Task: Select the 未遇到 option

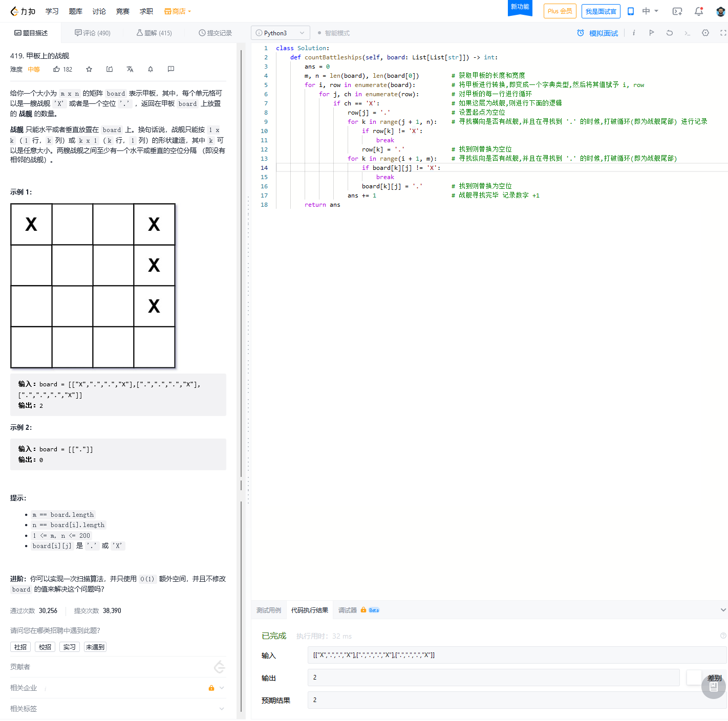Action: [95, 647]
